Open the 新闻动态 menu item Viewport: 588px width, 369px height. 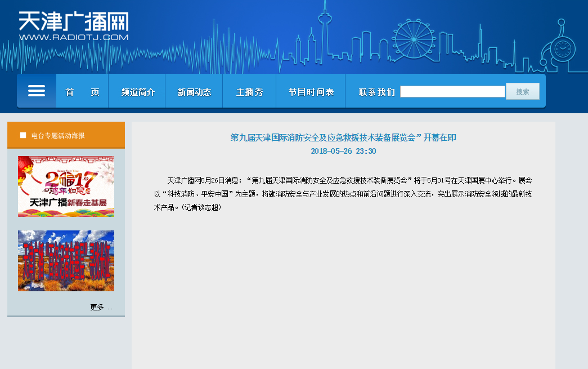194,92
